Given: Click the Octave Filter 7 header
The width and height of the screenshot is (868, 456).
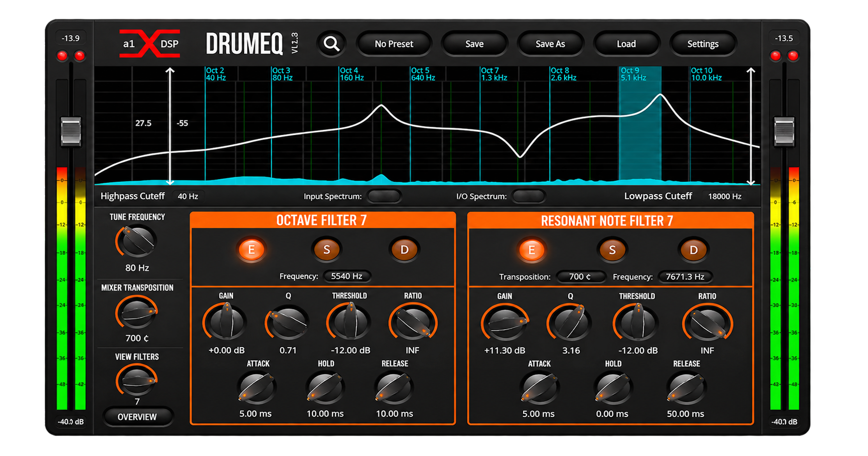Looking at the screenshot, I should click(322, 220).
